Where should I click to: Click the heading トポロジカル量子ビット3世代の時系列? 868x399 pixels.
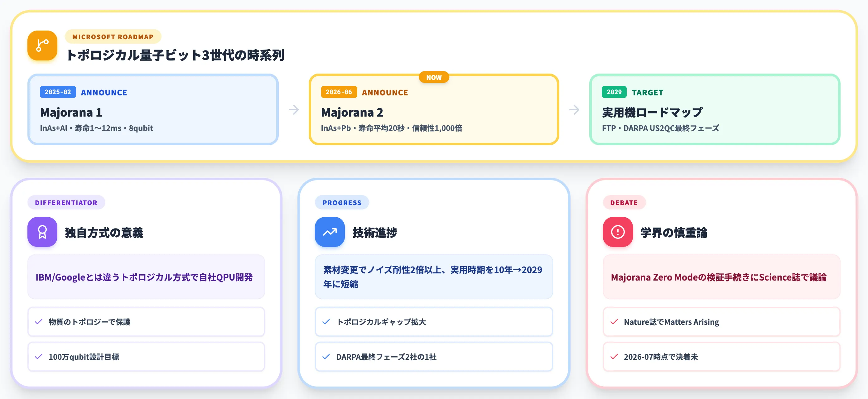point(175,55)
